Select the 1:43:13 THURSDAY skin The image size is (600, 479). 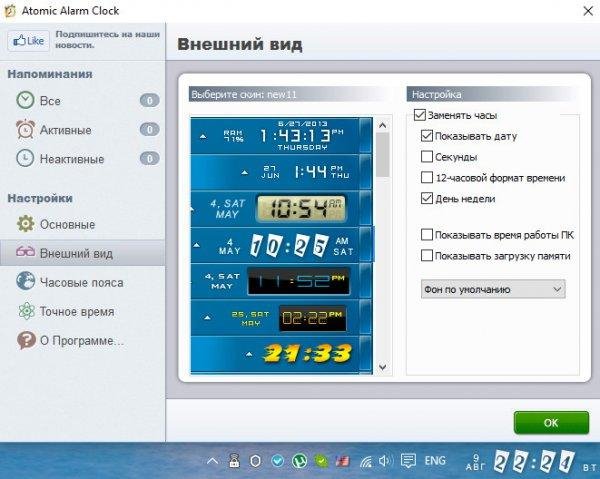tap(281, 135)
